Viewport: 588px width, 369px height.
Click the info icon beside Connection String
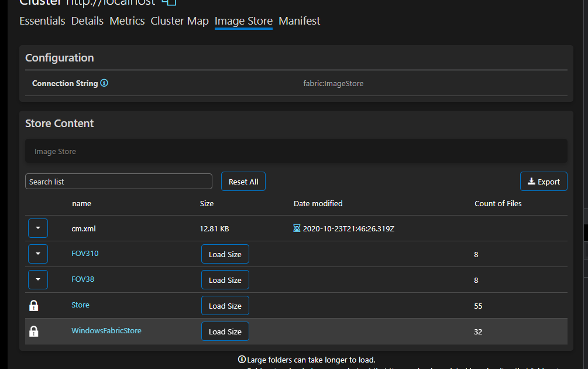tap(104, 83)
